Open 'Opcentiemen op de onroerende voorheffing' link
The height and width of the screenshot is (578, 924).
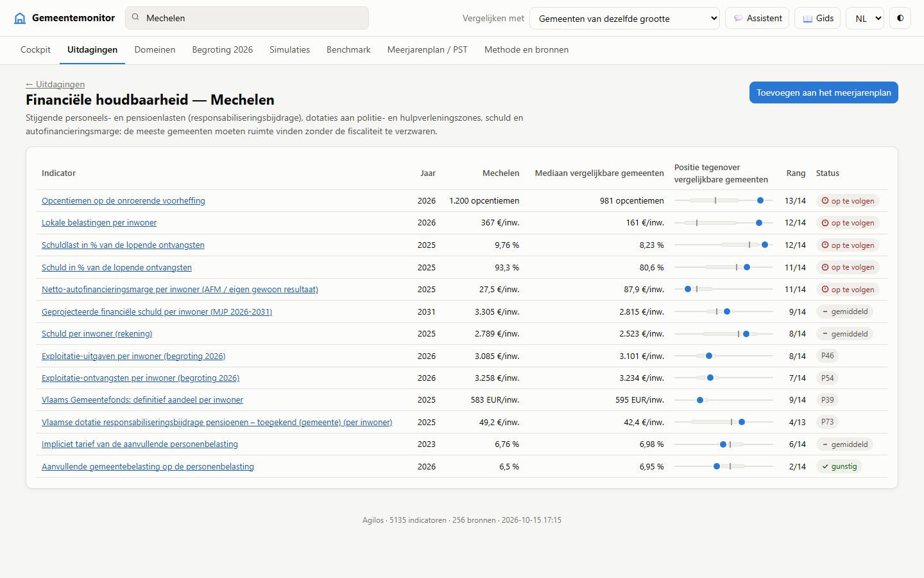(x=123, y=200)
